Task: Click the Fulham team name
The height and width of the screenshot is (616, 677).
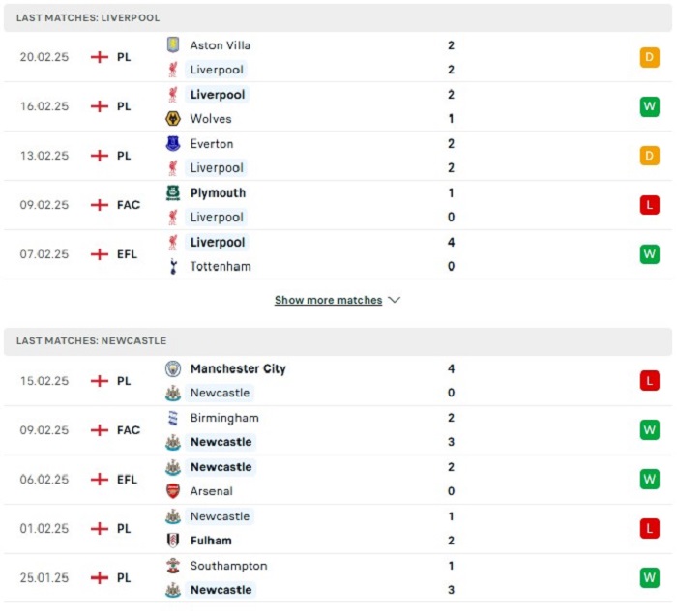Action: (211, 541)
